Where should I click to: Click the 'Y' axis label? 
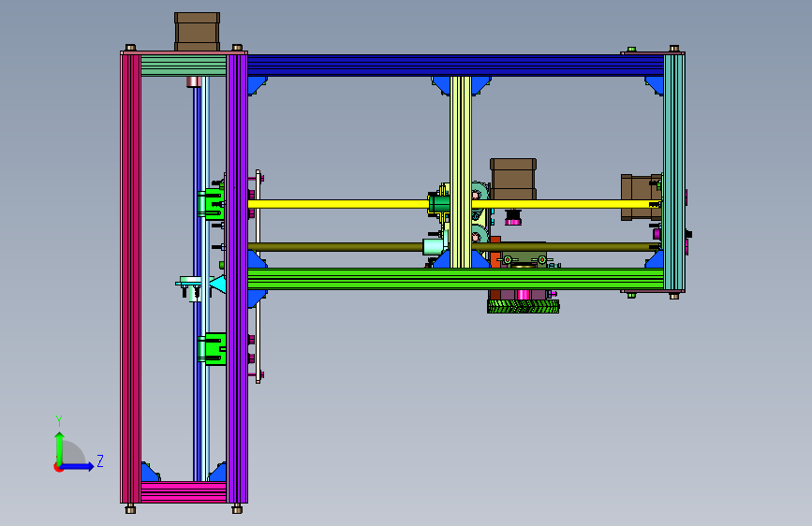tap(59, 420)
